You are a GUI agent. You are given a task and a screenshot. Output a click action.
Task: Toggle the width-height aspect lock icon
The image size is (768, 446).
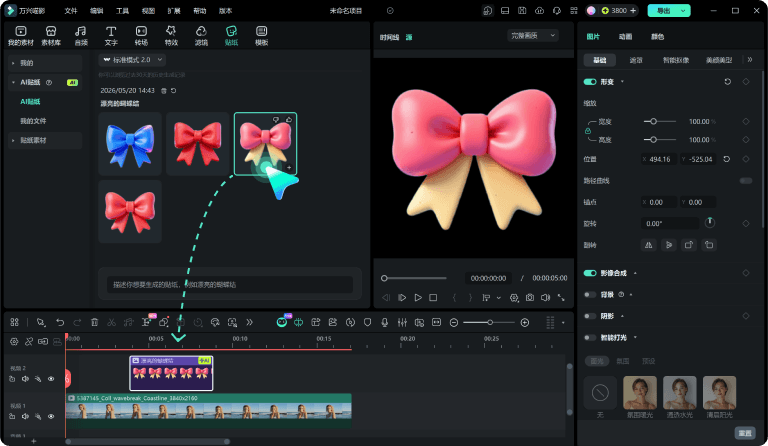pyautogui.click(x=588, y=131)
